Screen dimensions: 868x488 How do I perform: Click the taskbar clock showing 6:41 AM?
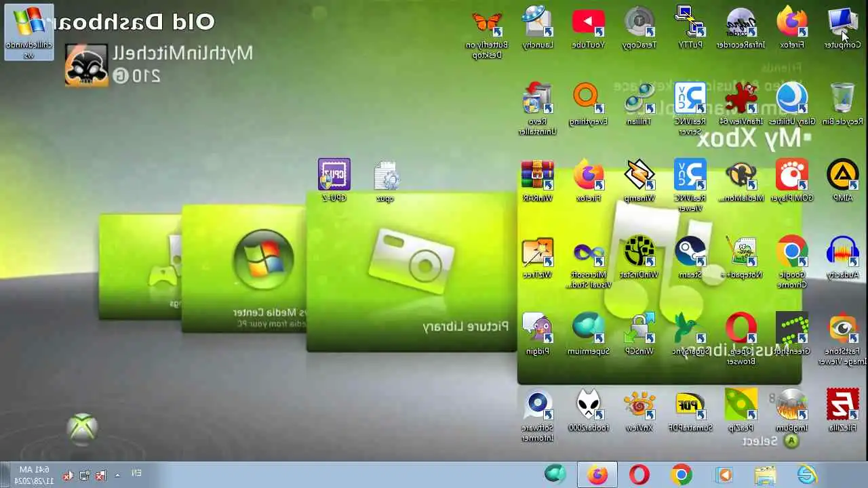(34, 475)
